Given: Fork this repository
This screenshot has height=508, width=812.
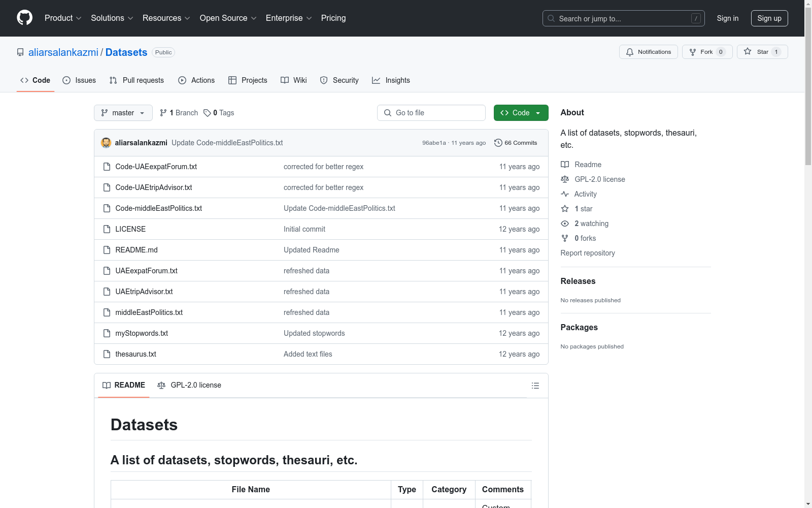Looking at the screenshot, I should tap(707, 52).
